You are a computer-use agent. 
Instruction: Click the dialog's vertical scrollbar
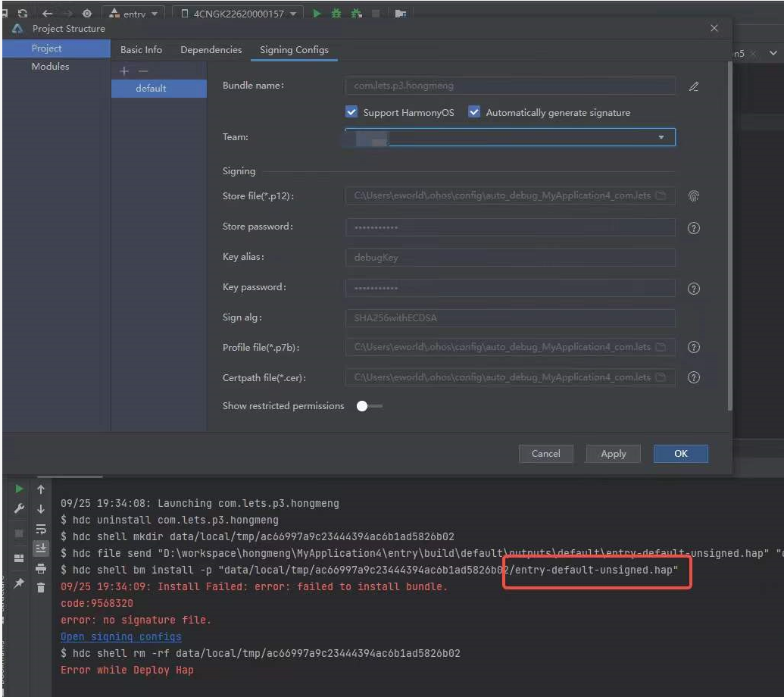(730, 235)
